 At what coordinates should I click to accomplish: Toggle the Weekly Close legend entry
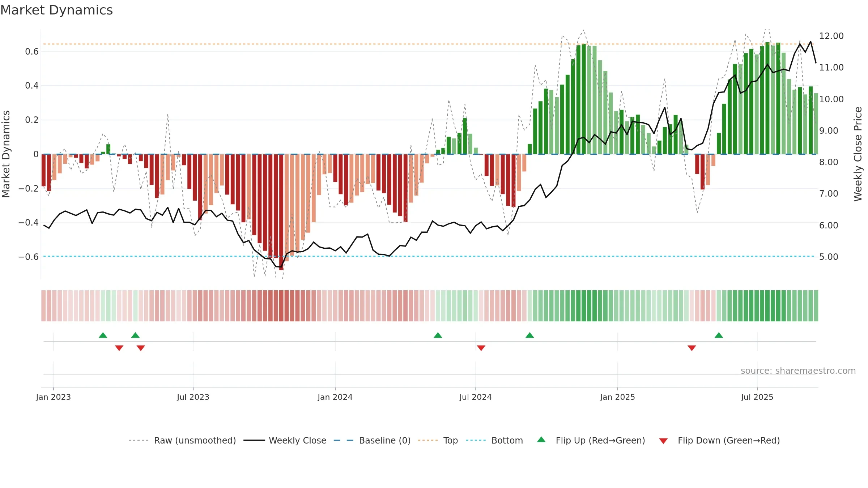pos(285,440)
